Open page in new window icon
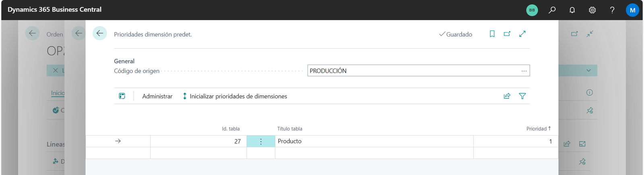The image size is (644, 175). [507, 34]
